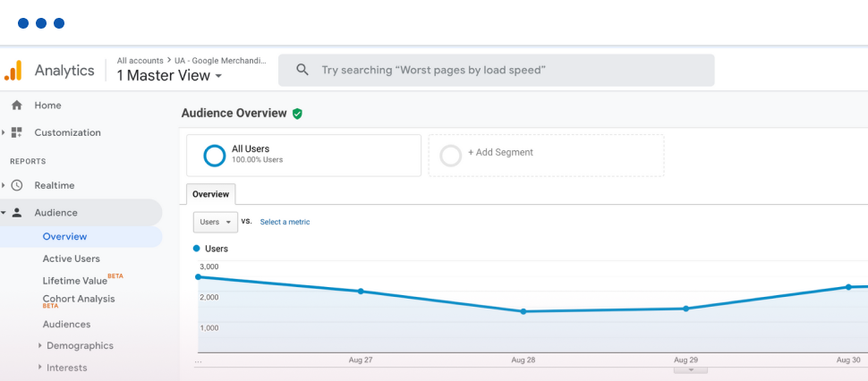This screenshot has height=381, width=868.
Task: Click the Google Analytics logo icon
Action: point(13,71)
